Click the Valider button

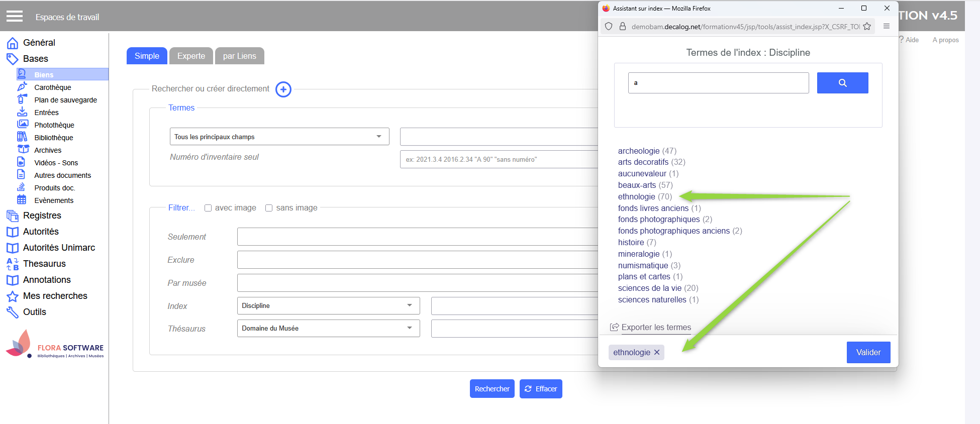coord(868,352)
